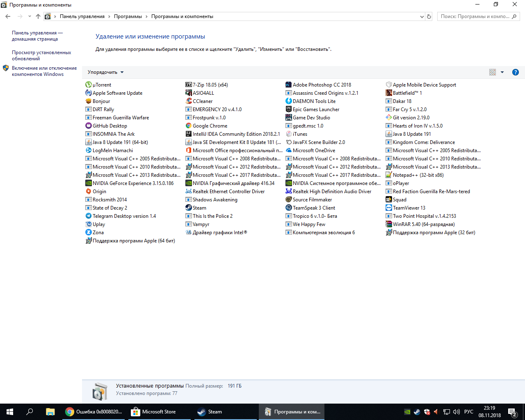Select Red Faction Guerrilla Re-Mars-tered entry
The height and width of the screenshot is (420, 525).
click(428, 192)
